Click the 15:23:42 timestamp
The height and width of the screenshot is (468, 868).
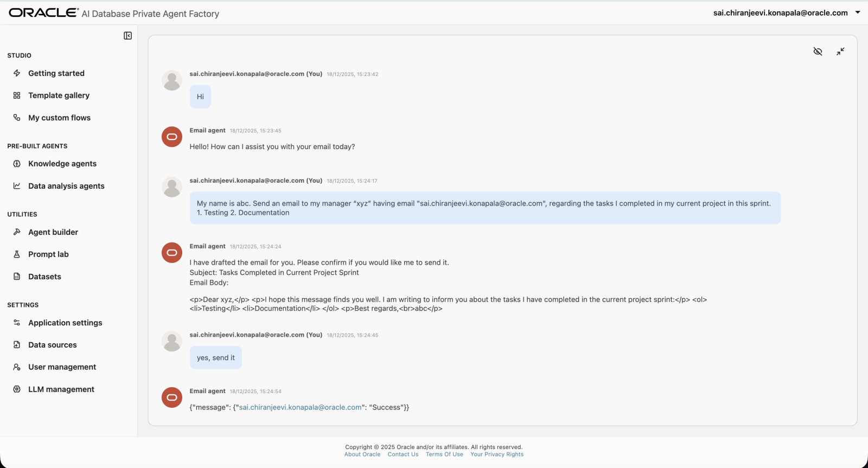point(353,74)
